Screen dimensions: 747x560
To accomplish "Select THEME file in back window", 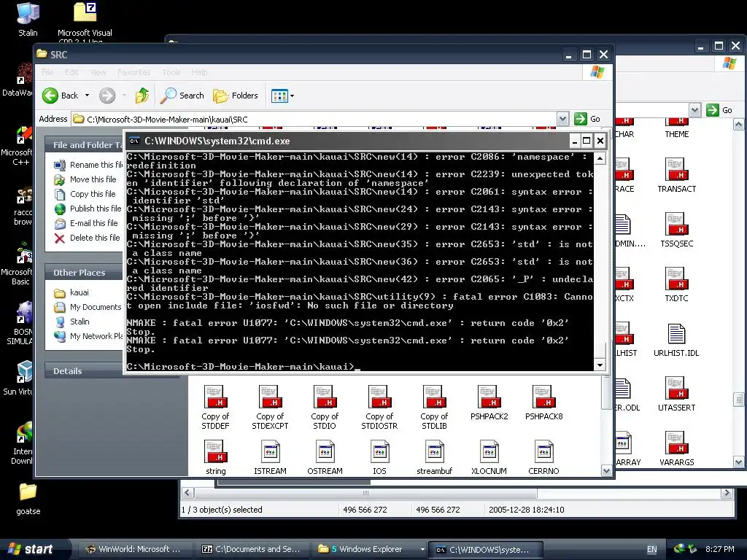I will click(x=676, y=128).
